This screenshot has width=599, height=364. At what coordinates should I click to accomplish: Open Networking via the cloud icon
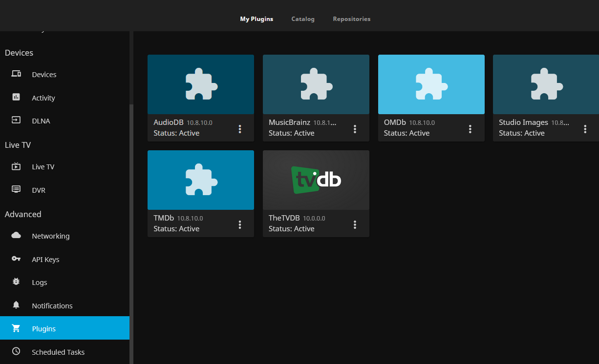tap(16, 236)
